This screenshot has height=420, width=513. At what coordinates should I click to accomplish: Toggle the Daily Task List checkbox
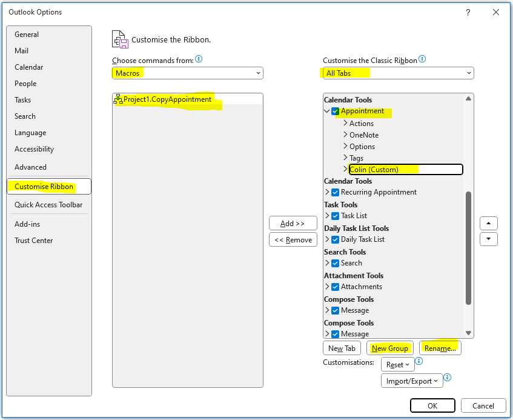[x=335, y=239]
